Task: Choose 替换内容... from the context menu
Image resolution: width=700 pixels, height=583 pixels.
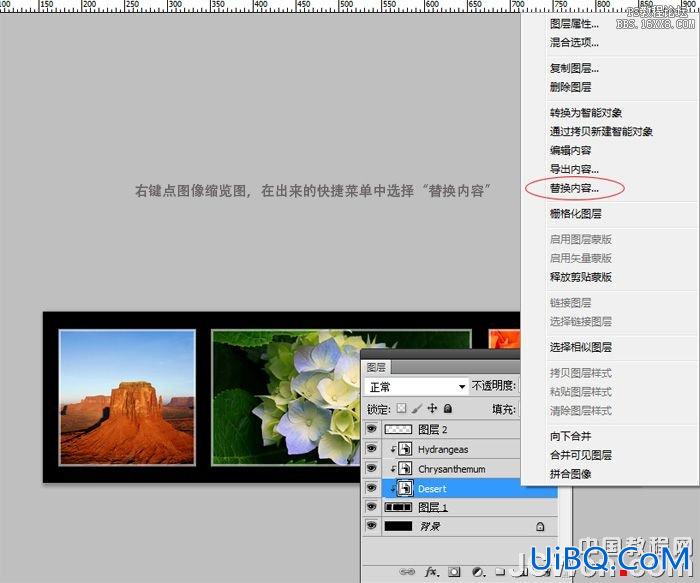Action: (574, 188)
